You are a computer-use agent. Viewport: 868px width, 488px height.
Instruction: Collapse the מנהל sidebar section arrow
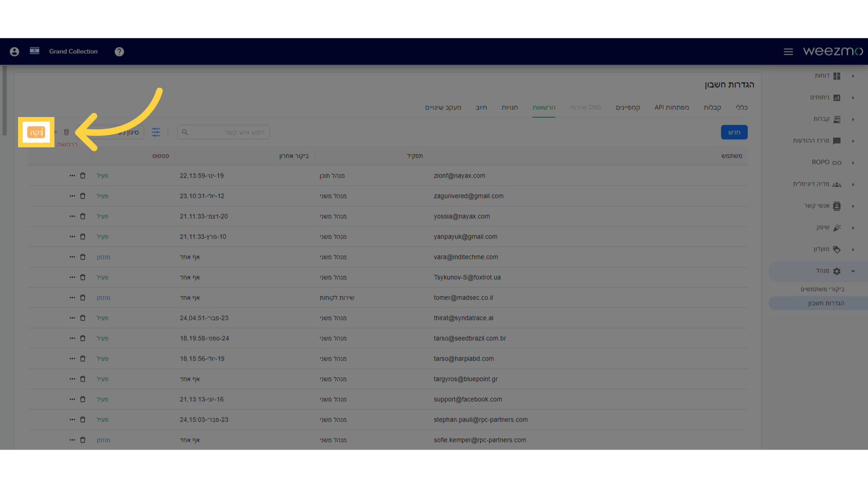coord(853,271)
